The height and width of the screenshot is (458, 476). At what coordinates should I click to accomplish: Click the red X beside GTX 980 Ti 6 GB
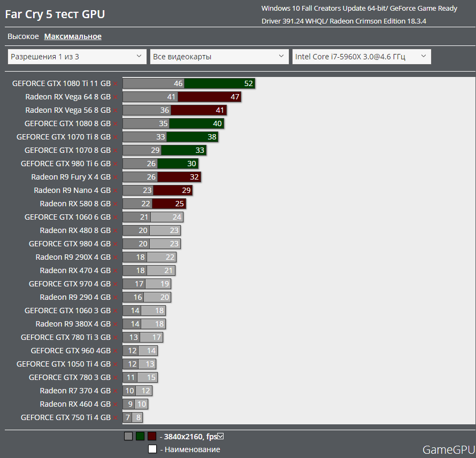pyautogui.click(x=116, y=164)
